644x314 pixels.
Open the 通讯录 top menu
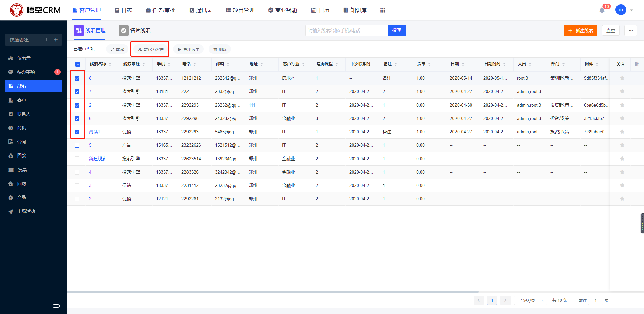coord(201,10)
